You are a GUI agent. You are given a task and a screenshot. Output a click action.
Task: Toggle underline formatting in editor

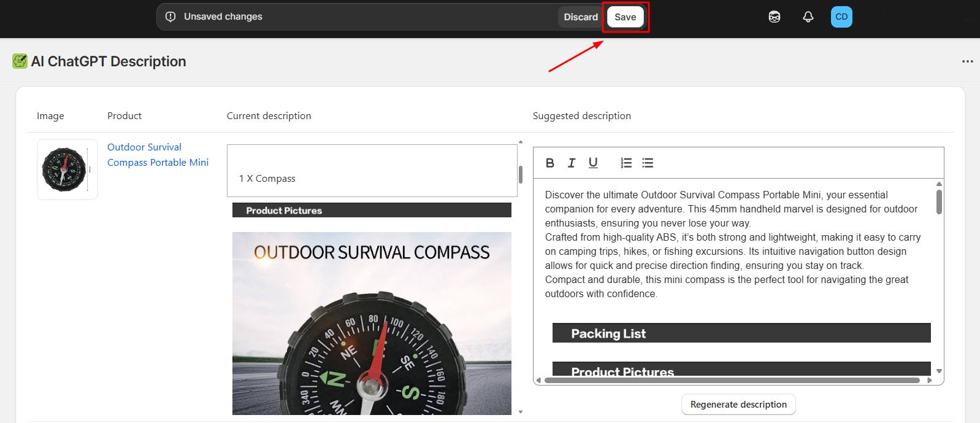(593, 163)
